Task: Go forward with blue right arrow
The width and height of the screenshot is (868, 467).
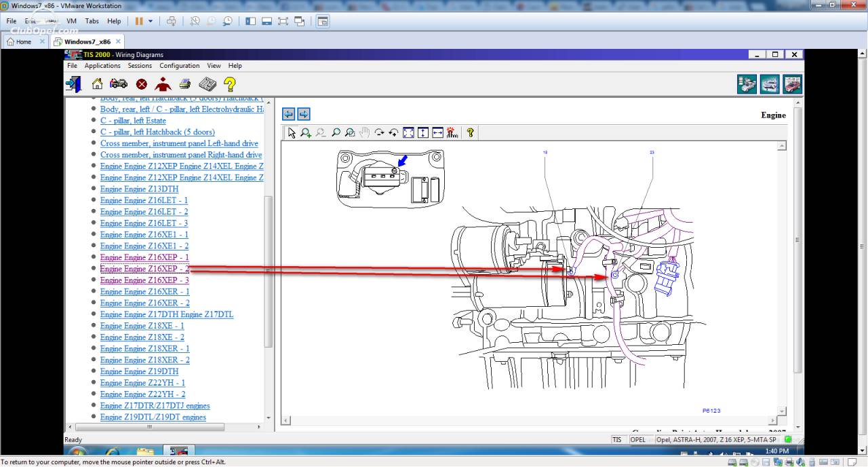Action: (x=303, y=114)
